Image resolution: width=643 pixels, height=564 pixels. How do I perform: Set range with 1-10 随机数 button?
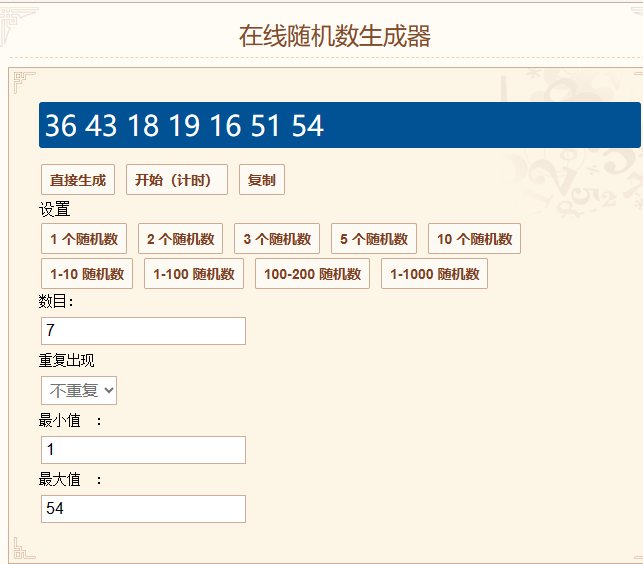(87, 274)
